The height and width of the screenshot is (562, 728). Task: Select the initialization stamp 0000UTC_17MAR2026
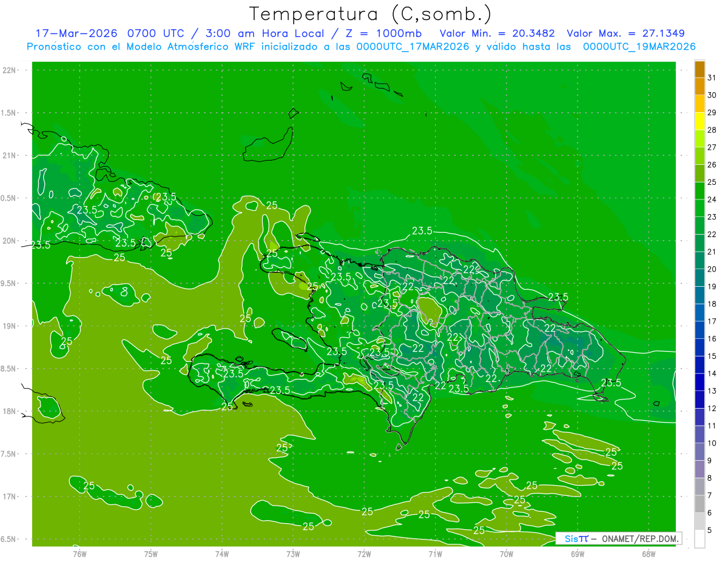coord(413,47)
